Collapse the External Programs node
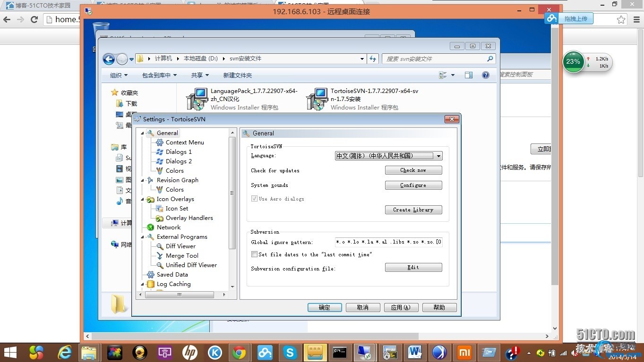The height and width of the screenshot is (362, 644). (142, 237)
